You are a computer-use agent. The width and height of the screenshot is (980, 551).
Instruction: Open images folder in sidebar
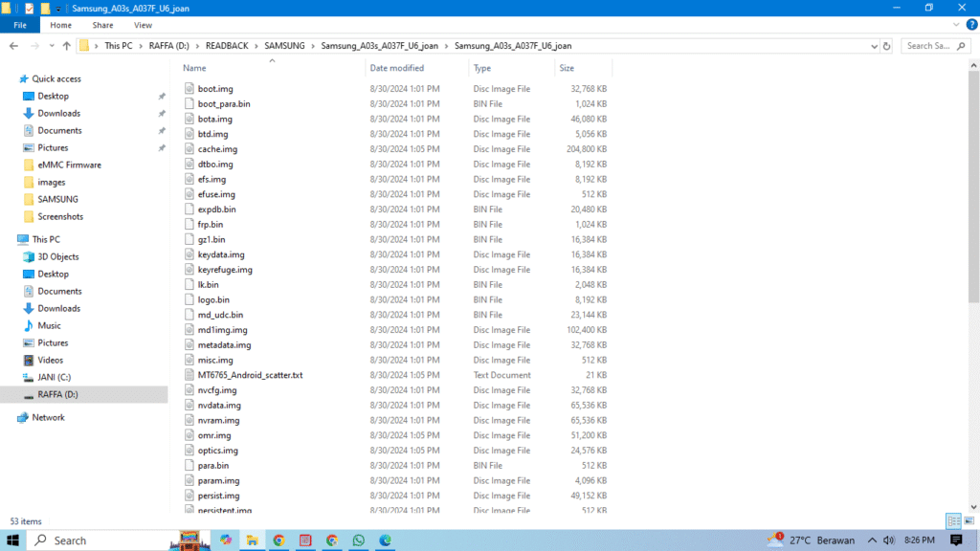[52, 183]
